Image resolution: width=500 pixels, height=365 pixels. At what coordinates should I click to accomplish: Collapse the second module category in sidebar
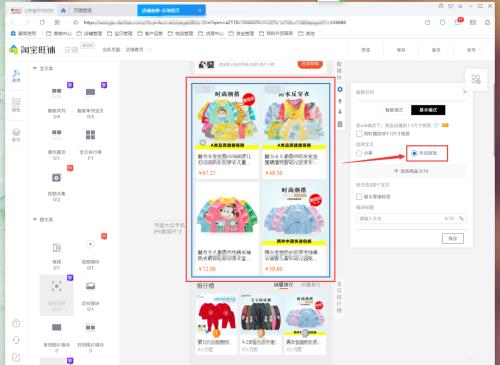[35, 220]
